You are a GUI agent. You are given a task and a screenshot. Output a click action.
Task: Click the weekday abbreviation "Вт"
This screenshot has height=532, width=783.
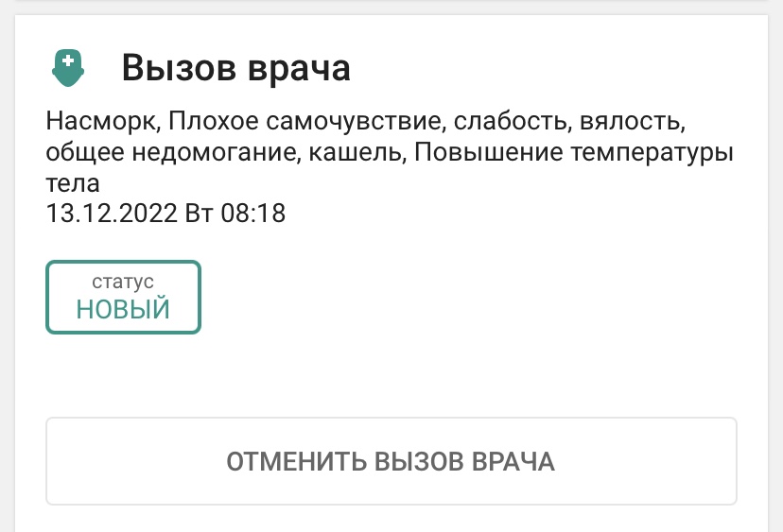[x=200, y=214]
